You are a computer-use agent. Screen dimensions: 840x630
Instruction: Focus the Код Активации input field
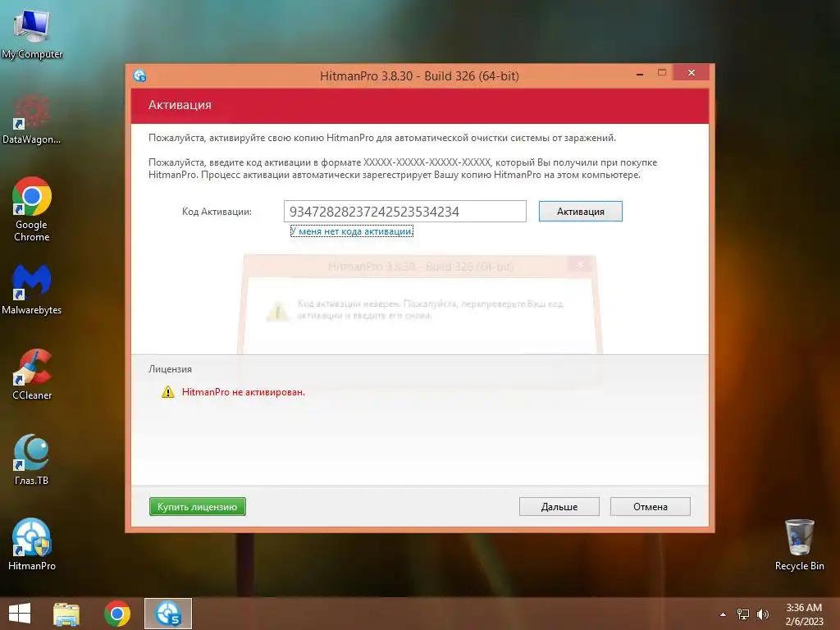point(405,211)
